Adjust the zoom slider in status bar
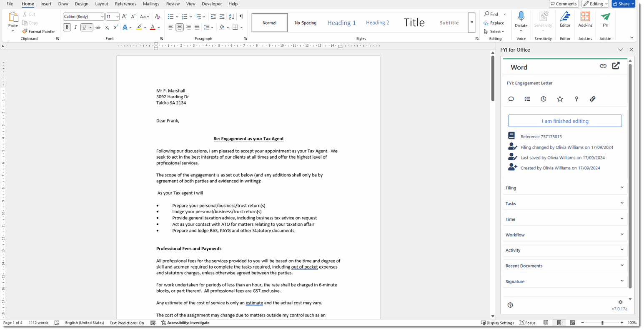Image resolution: width=644 pixels, height=331 pixels. [602, 323]
